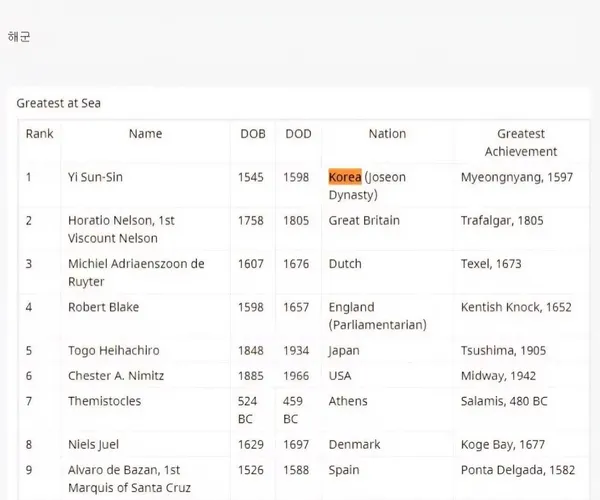Click the Togo Heihachiro name cell
Screen dimensions: 600x500
pos(114,350)
